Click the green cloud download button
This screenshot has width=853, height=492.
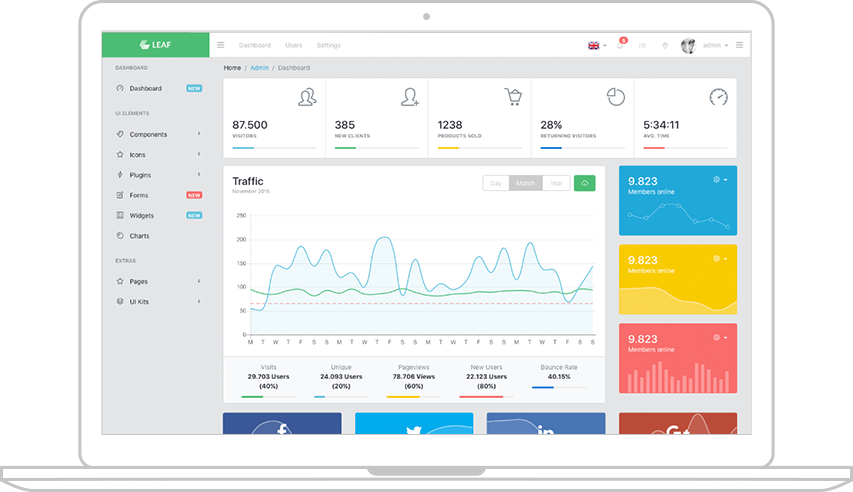[584, 183]
